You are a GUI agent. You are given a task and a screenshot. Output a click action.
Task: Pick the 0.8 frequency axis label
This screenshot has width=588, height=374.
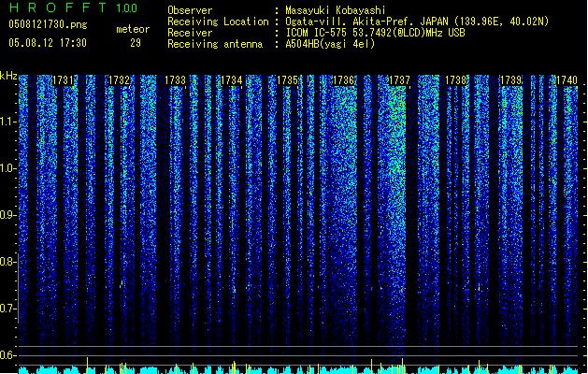7,262
